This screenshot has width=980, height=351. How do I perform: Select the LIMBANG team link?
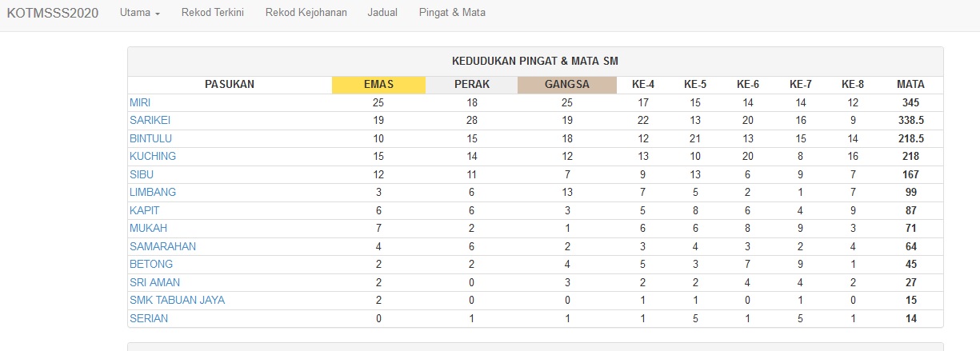click(x=153, y=192)
